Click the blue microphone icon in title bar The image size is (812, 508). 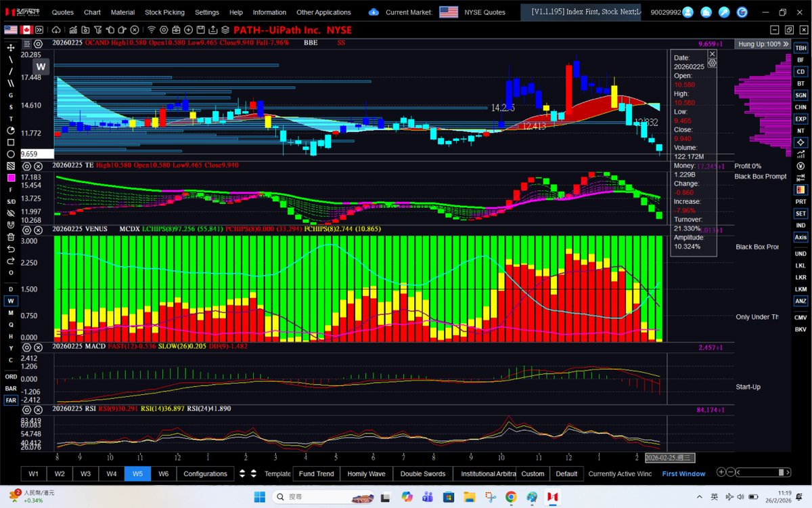(724, 12)
